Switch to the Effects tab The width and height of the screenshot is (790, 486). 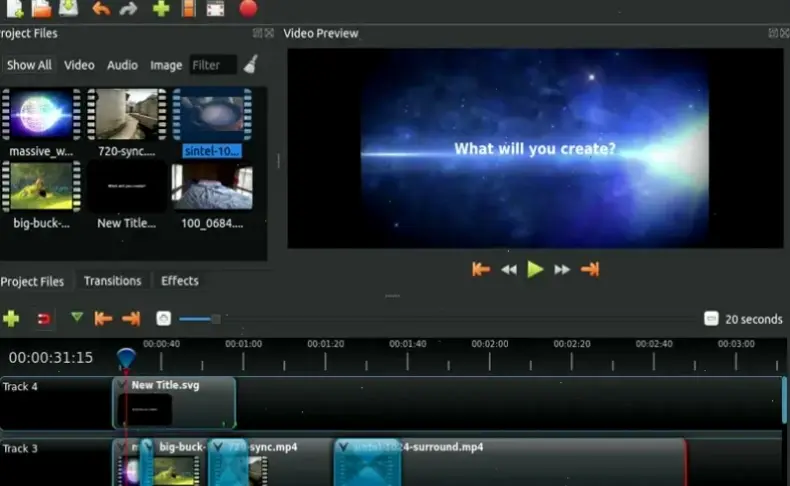[x=180, y=281]
